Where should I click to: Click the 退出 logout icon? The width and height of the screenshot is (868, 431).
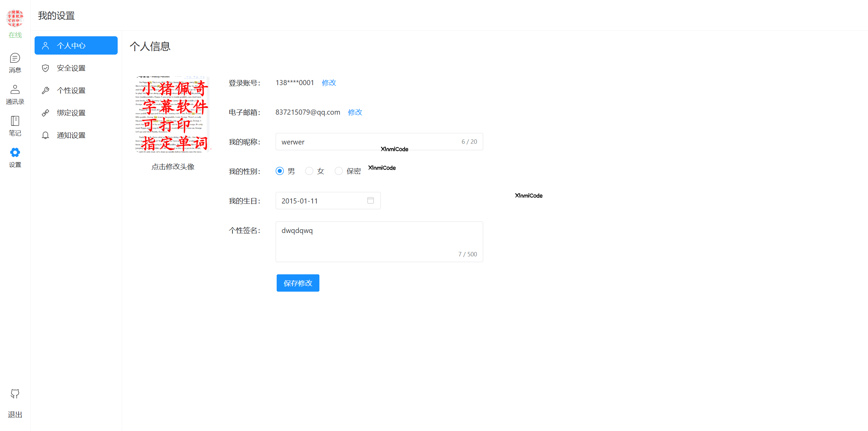[15, 394]
